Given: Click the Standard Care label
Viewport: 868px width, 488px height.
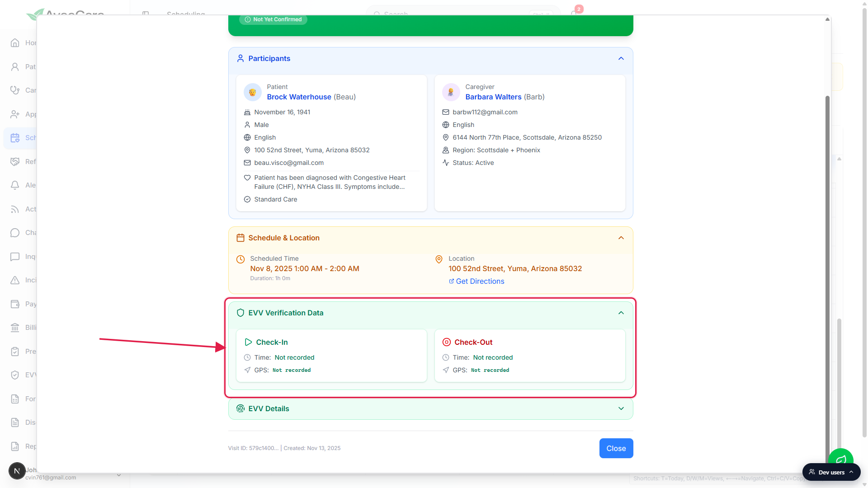Looking at the screenshot, I should pyautogui.click(x=276, y=199).
